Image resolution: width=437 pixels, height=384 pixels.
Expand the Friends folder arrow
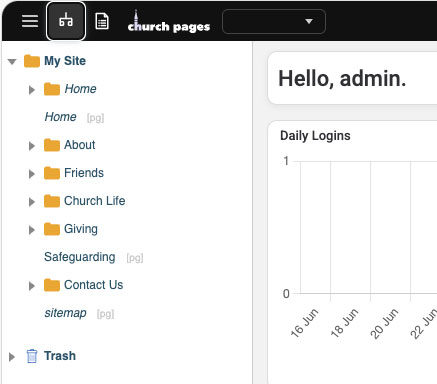pyautogui.click(x=32, y=174)
